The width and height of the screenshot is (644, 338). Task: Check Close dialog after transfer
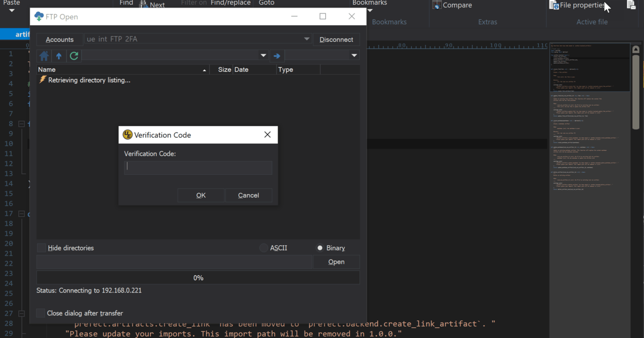[40, 313]
